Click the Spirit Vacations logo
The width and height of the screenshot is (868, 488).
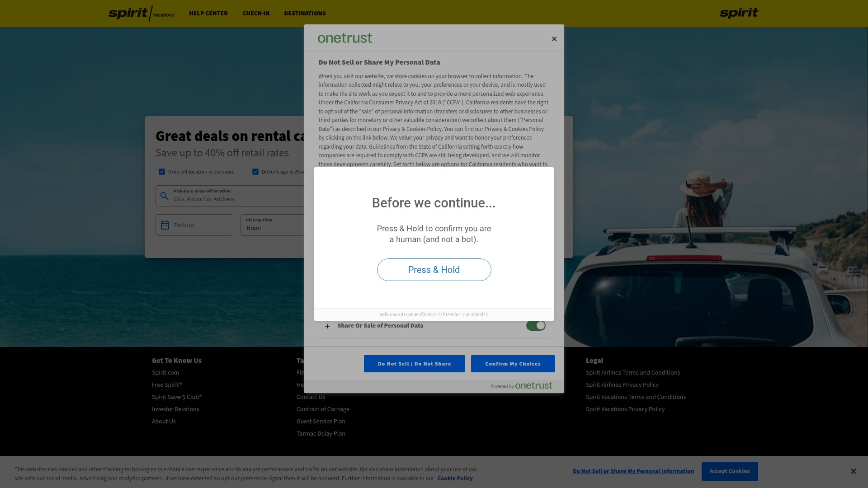(141, 13)
